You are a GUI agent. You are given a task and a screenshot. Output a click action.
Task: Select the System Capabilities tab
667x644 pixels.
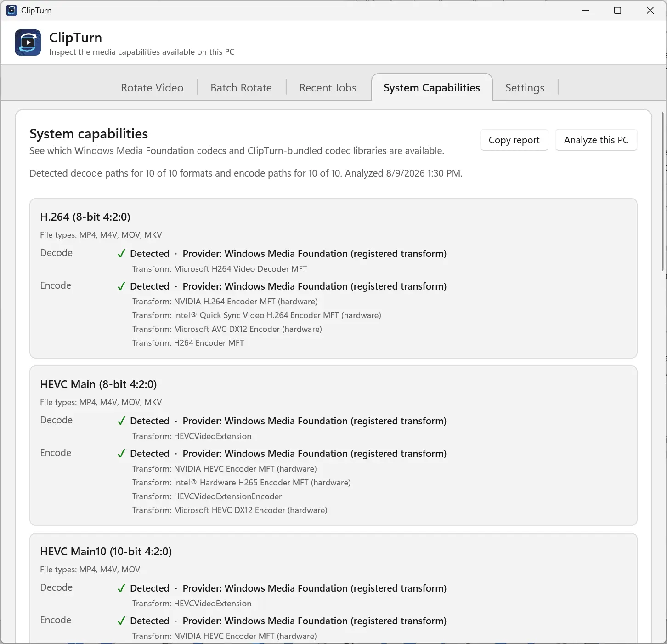click(x=432, y=87)
